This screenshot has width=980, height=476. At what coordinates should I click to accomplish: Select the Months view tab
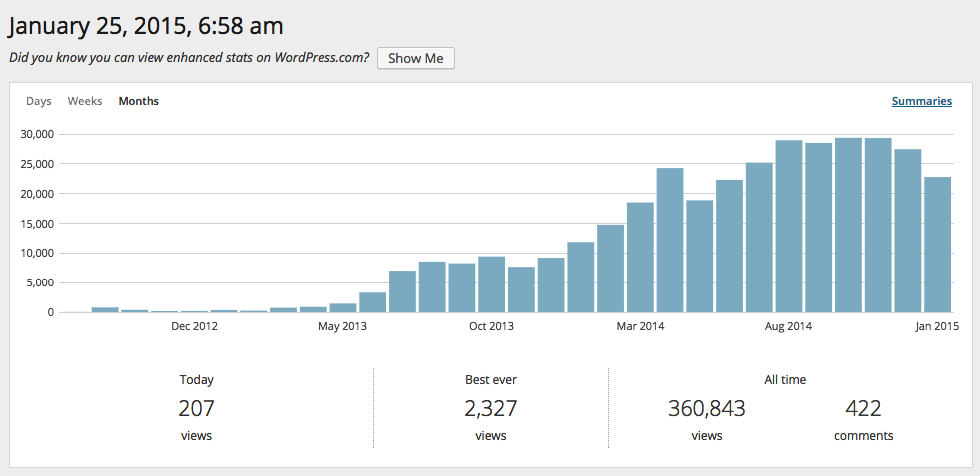coord(138,101)
